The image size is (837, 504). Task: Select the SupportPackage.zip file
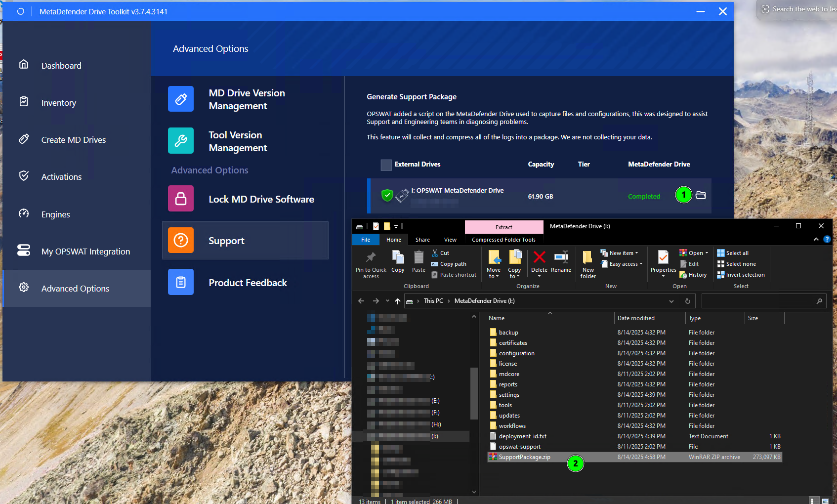tap(634, 457)
